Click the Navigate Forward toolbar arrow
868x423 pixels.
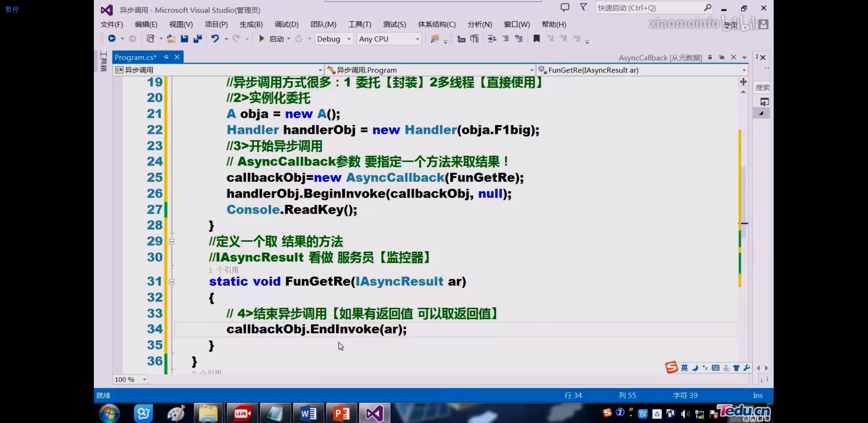click(x=132, y=39)
